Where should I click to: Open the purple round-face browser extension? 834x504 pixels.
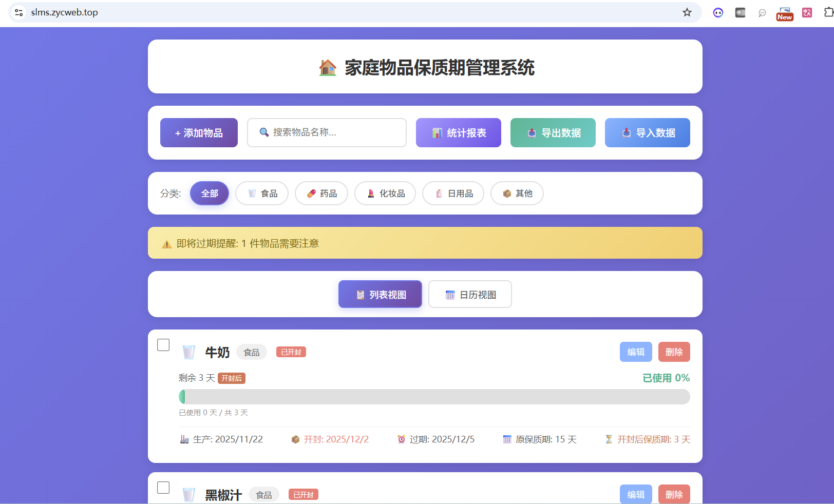pos(718,13)
